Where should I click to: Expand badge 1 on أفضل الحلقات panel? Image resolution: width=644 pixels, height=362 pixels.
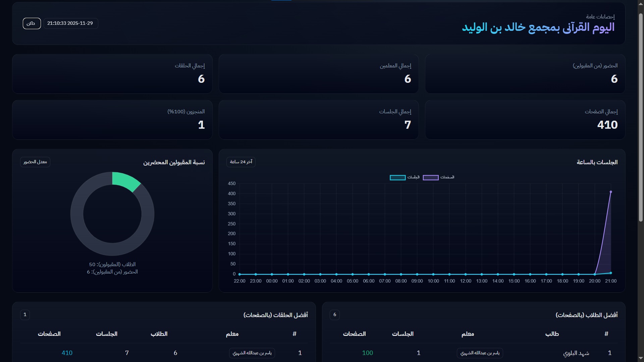(25, 315)
